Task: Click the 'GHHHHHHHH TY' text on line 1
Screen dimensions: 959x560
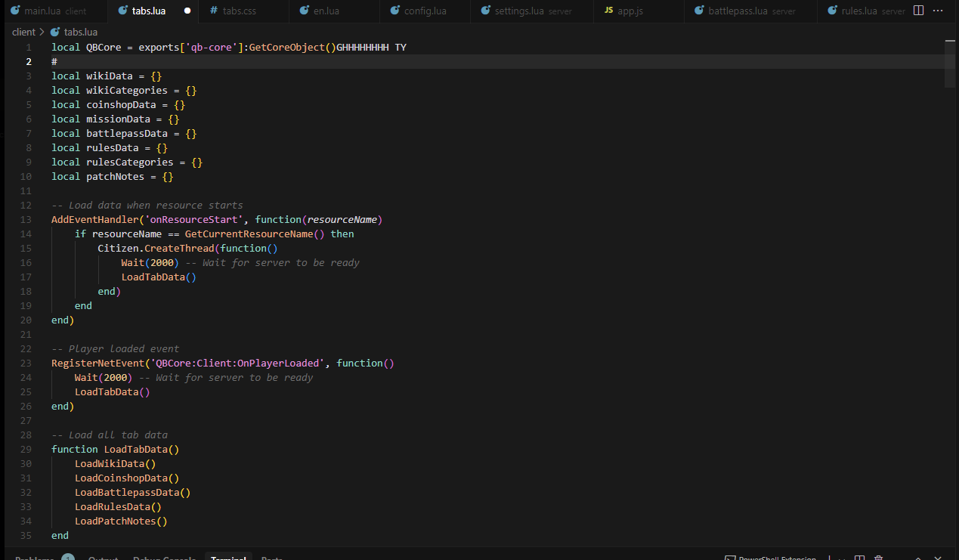Action: [x=371, y=47]
